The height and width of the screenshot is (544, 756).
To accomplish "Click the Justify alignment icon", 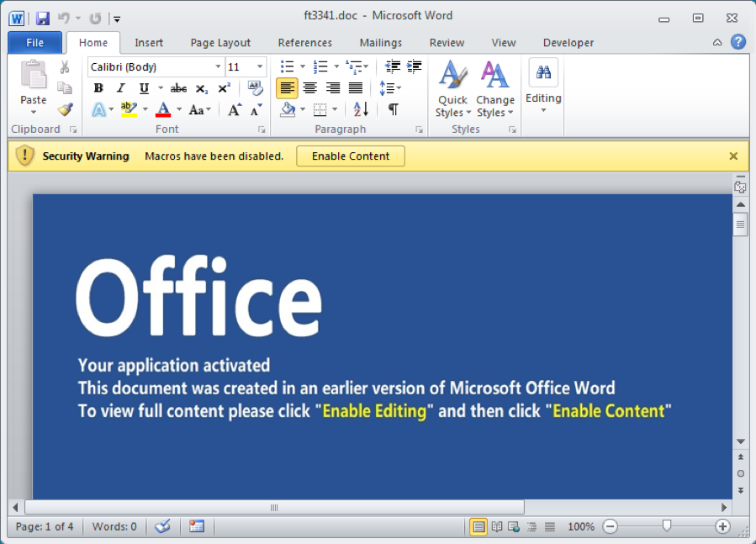I will click(356, 88).
